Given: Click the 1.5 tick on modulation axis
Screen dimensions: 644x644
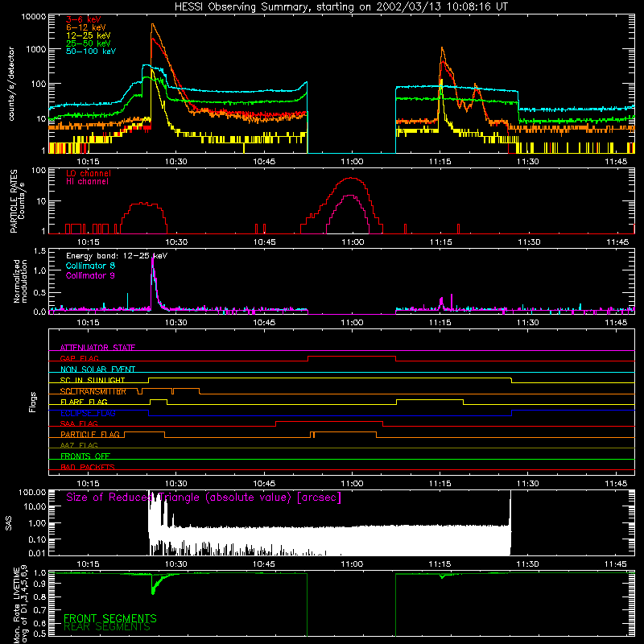Looking at the screenshot, I should coord(39,251).
